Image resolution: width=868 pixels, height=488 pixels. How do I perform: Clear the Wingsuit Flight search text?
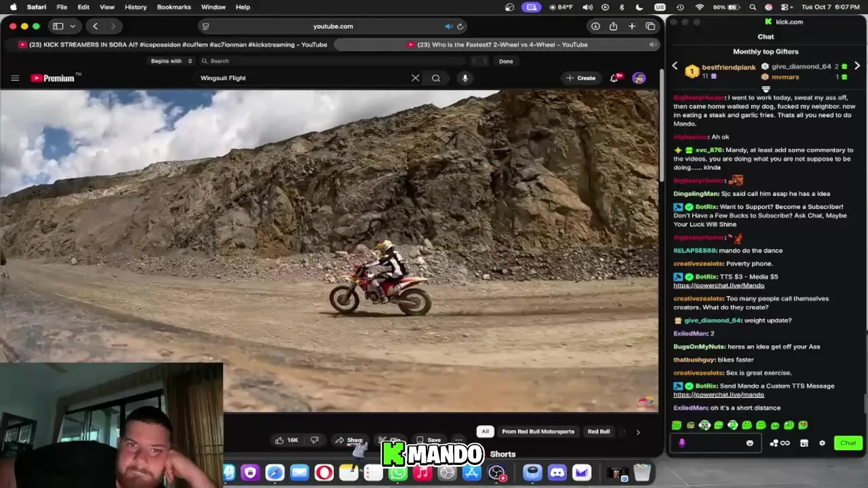pos(415,78)
